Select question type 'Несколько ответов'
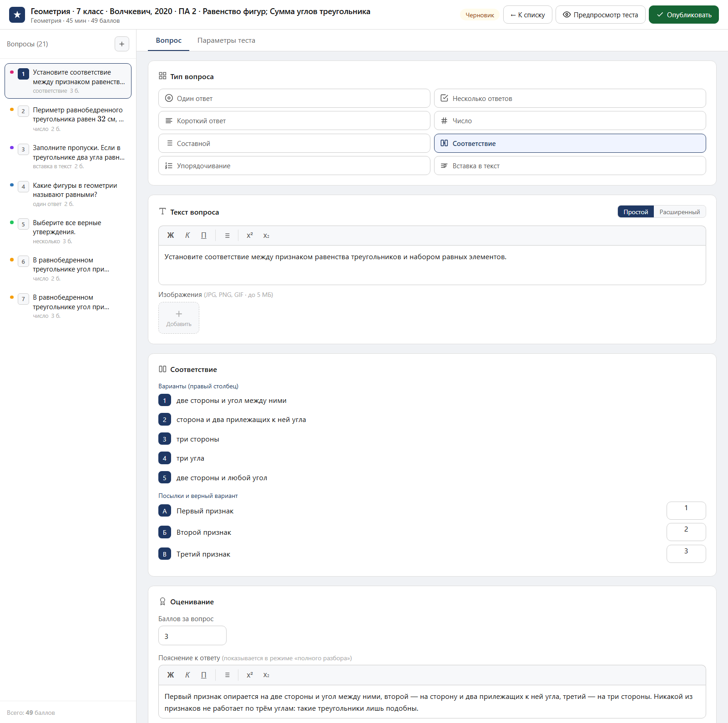Screen dimensions: 728x723 click(x=570, y=98)
